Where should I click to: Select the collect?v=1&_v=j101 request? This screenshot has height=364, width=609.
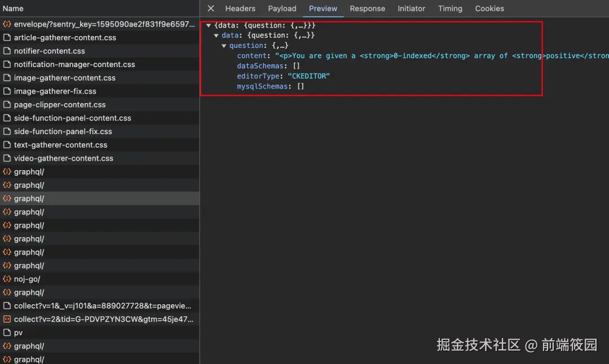click(100, 306)
